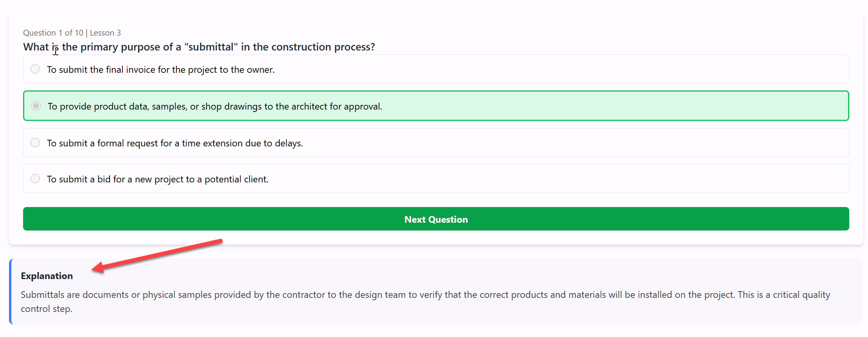Choose the time extension radio button
Image resolution: width=868 pixels, height=337 pixels.
35,143
